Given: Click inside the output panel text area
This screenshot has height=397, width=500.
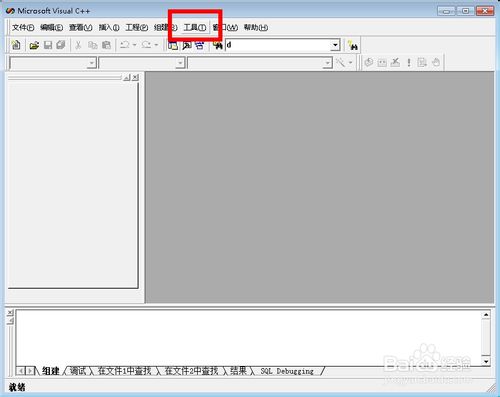Looking at the screenshot, I should 249,338.
